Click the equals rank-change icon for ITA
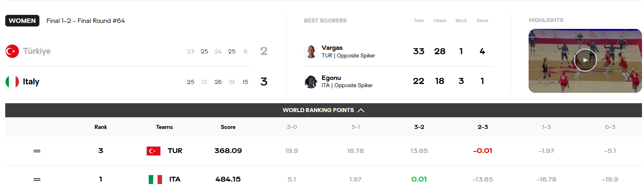This screenshot has width=644, height=196. [x=37, y=180]
